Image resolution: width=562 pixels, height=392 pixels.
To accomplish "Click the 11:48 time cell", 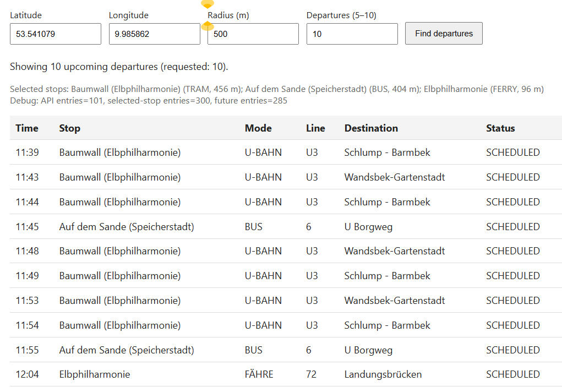I will (27, 251).
